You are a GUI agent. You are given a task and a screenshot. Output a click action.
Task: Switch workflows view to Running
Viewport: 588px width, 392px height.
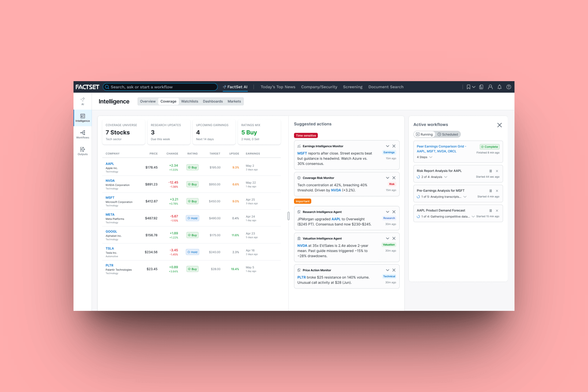coord(424,134)
